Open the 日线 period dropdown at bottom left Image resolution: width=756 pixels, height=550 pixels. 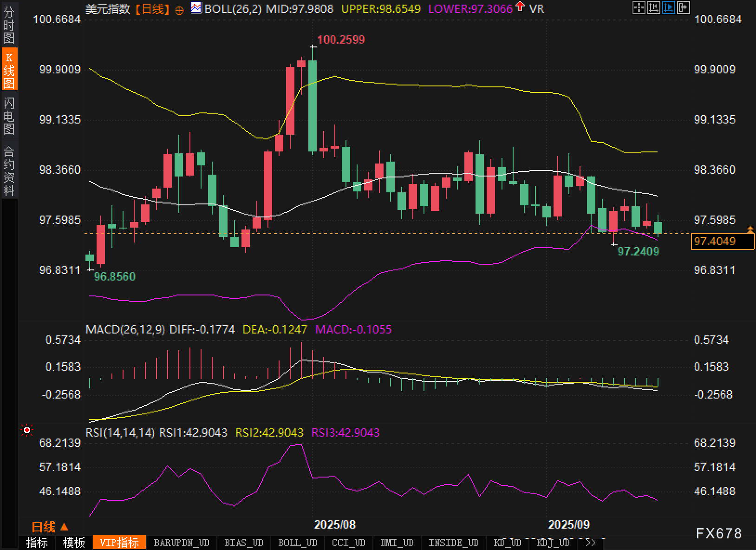coord(50,527)
